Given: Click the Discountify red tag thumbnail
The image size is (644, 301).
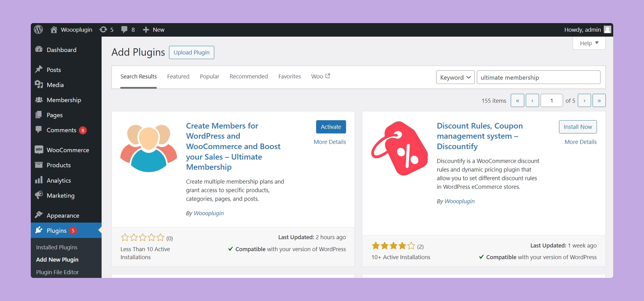Looking at the screenshot, I should (400, 148).
